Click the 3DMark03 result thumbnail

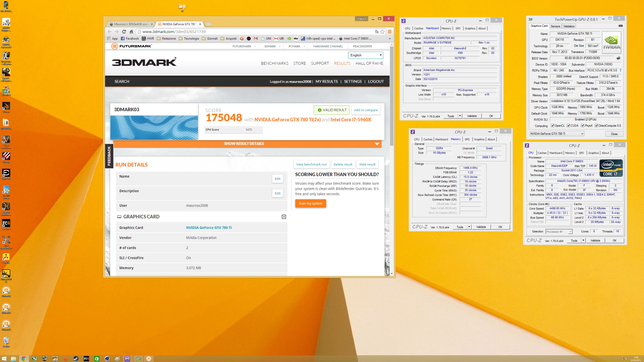[x=154, y=127]
